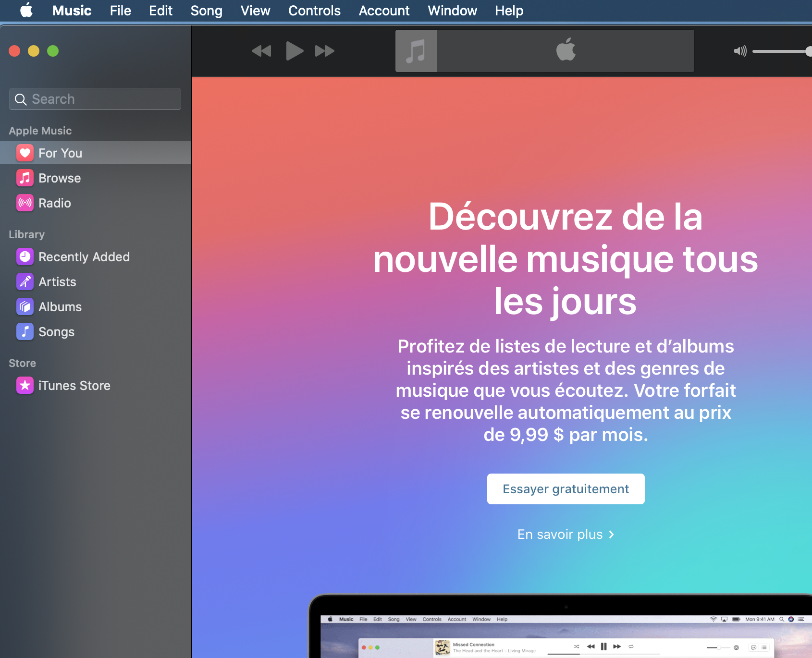Open the Music application menu
The width and height of the screenshot is (812, 658).
(x=72, y=11)
